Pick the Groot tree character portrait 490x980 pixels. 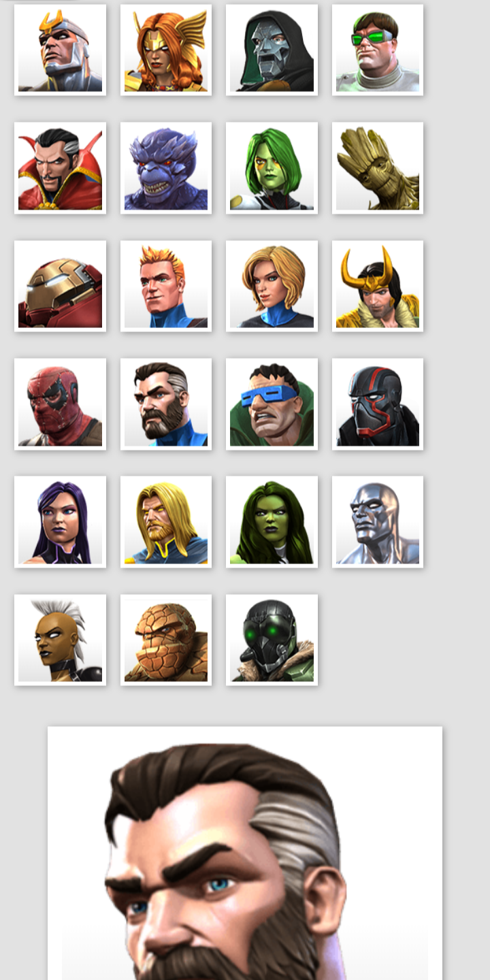coord(378,168)
